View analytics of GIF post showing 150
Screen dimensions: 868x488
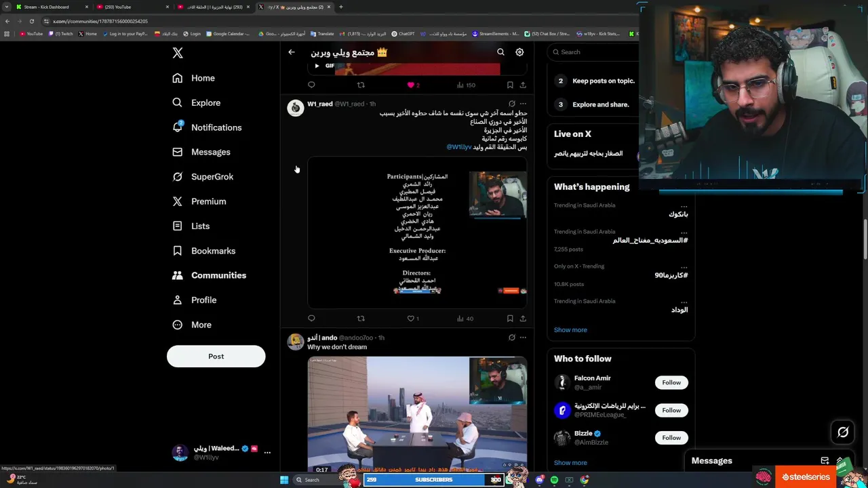466,85
